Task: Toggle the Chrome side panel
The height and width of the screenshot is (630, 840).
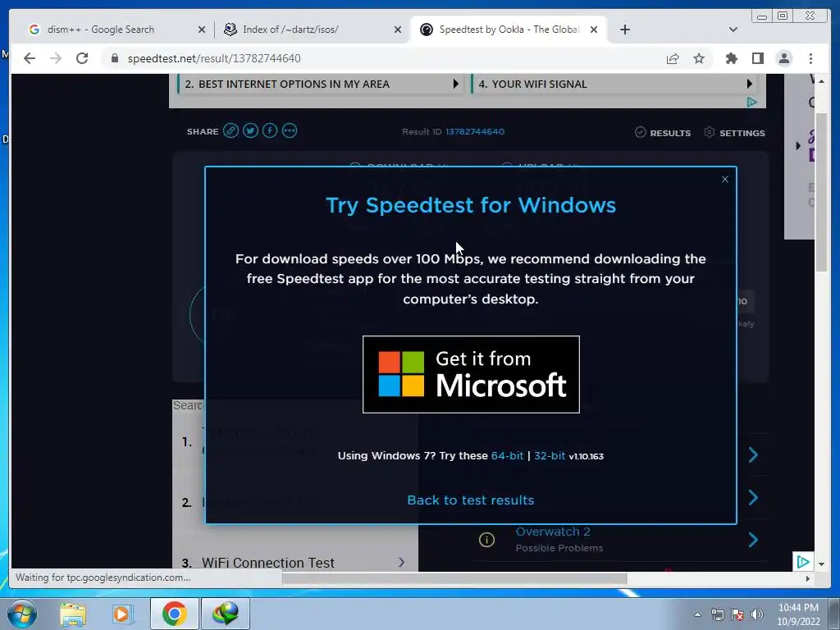Action: pos(757,58)
